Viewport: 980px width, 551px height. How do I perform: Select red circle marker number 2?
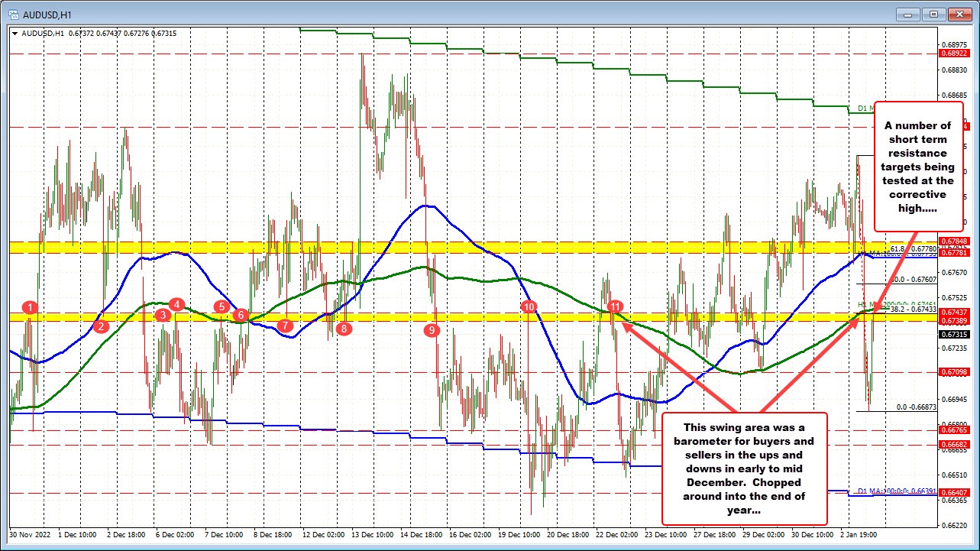coord(100,326)
